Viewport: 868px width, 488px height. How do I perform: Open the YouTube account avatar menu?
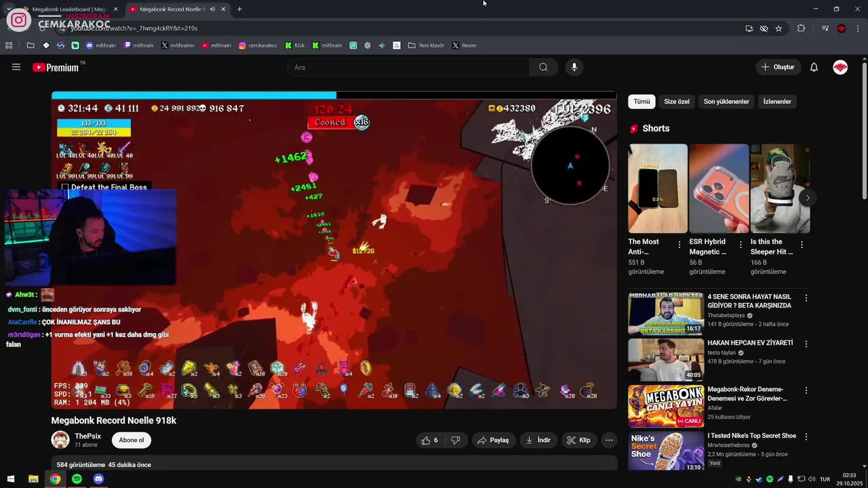pos(840,67)
